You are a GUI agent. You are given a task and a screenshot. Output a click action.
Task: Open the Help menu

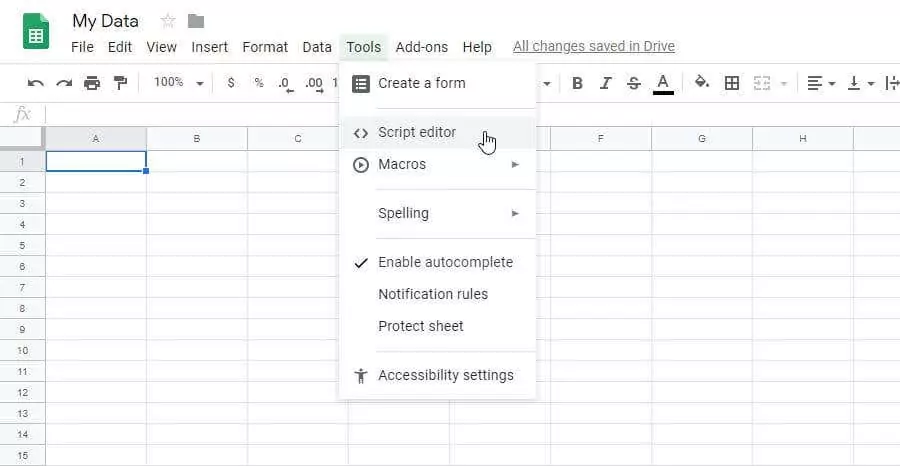pyautogui.click(x=477, y=47)
